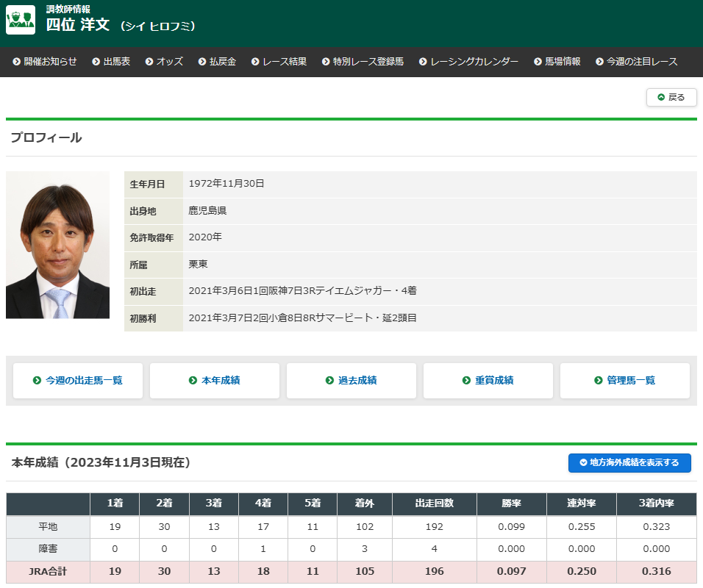
Task: Click 平地 starts value 192
Action: pos(435,526)
